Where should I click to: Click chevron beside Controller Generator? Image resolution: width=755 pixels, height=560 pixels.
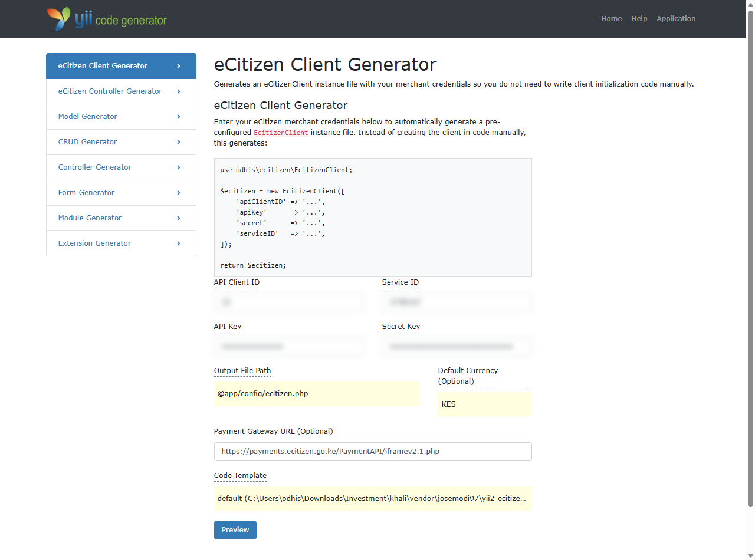pos(179,167)
